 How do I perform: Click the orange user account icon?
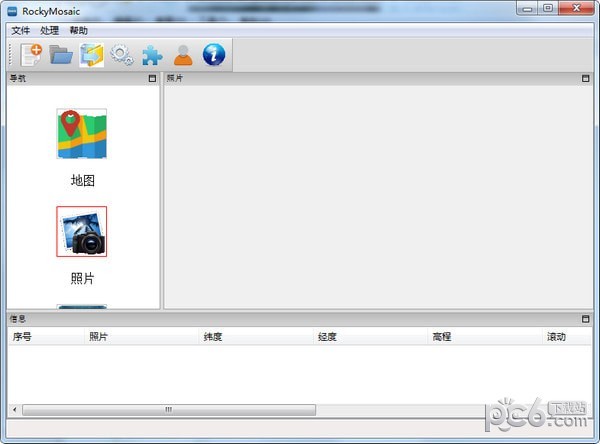[x=183, y=55]
